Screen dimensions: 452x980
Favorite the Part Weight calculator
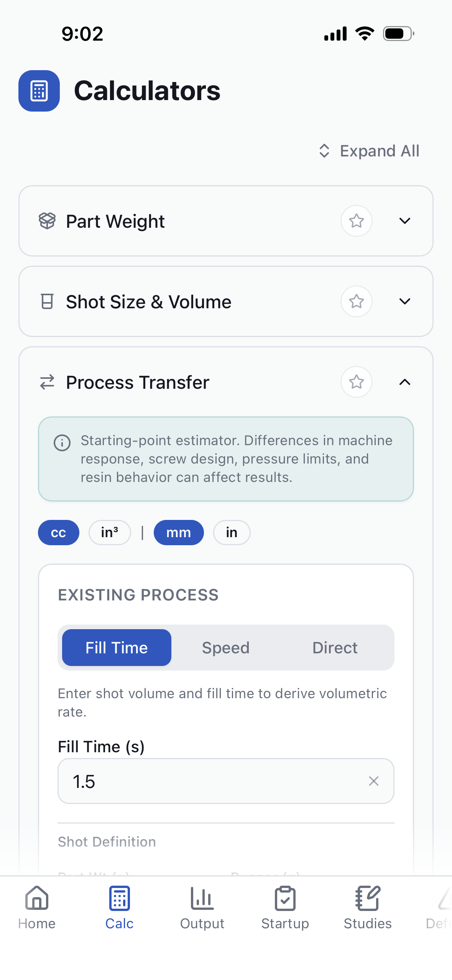coord(356,221)
